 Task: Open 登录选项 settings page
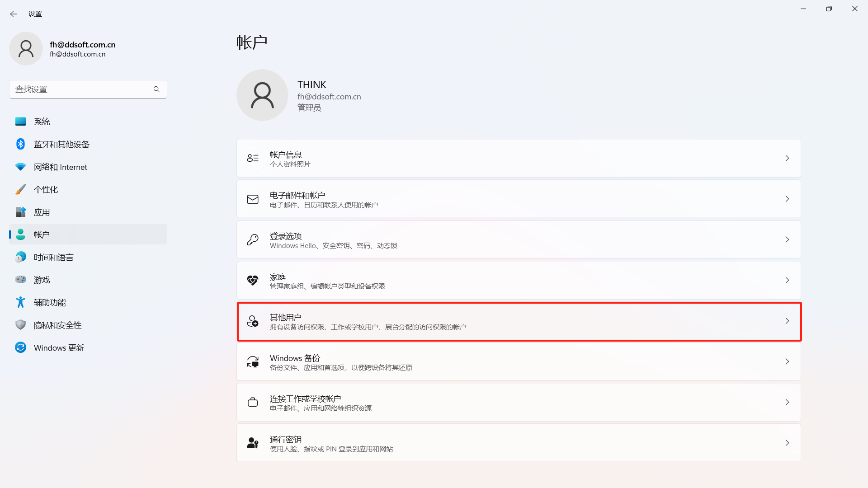coord(519,239)
